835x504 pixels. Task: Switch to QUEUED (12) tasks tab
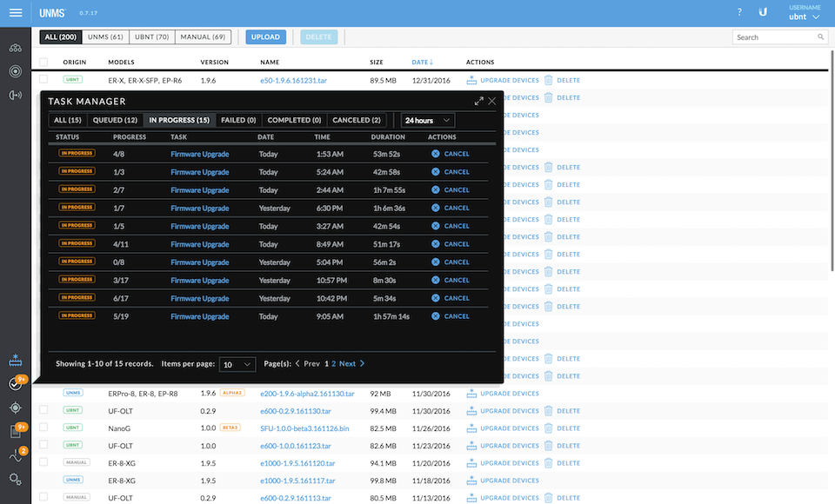[x=115, y=120]
